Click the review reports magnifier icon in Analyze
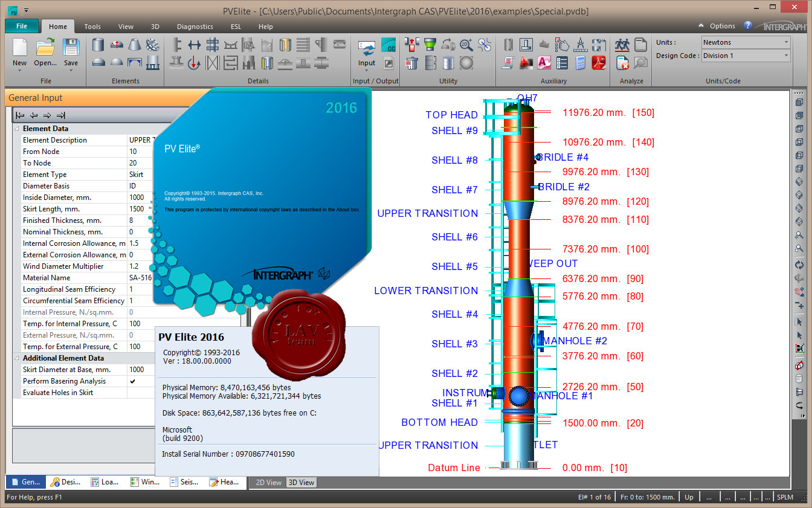This screenshot has width=812, height=508. pyautogui.click(x=640, y=62)
